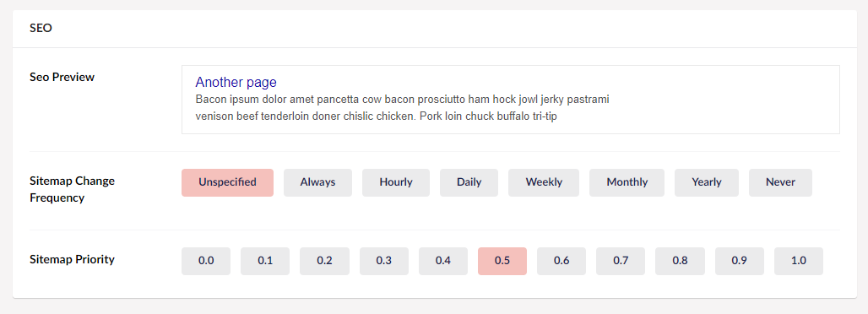Set sitemap priority to 0.0
This screenshot has width=868, height=314.
click(x=206, y=262)
